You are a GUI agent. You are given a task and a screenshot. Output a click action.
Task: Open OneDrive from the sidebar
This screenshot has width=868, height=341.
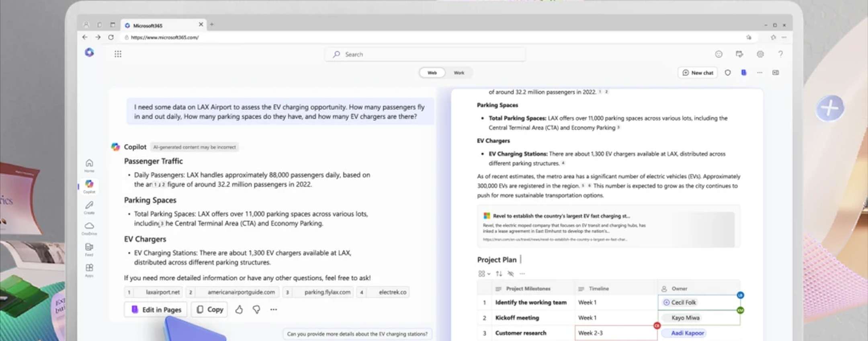point(89,228)
